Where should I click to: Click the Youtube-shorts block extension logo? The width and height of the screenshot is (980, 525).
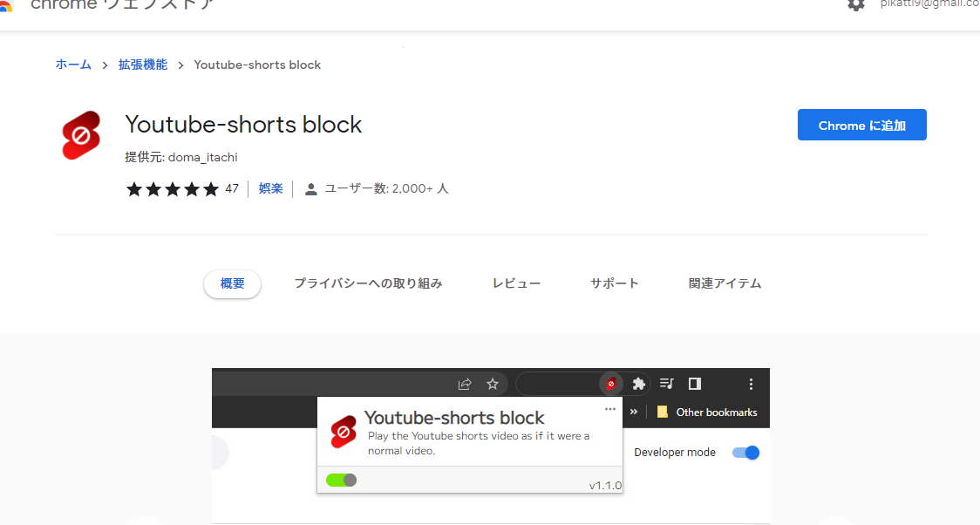tap(81, 136)
